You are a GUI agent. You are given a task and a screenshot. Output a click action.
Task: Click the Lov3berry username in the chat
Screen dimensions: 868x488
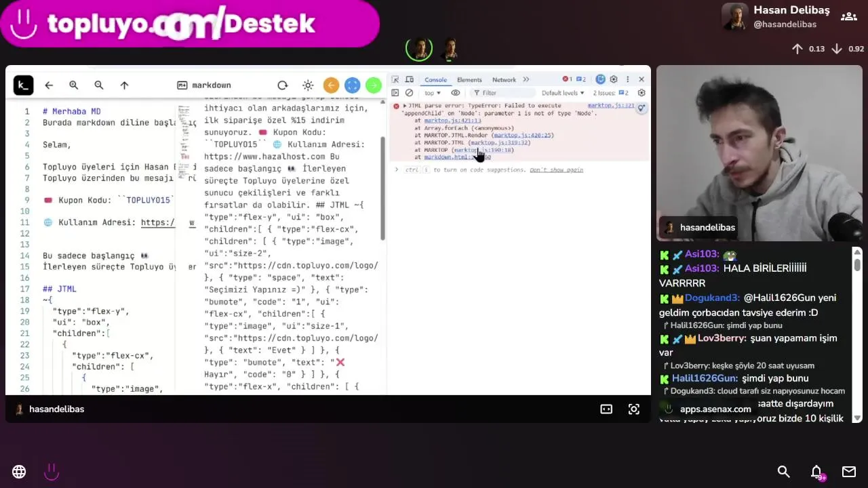tap(722, 338)
